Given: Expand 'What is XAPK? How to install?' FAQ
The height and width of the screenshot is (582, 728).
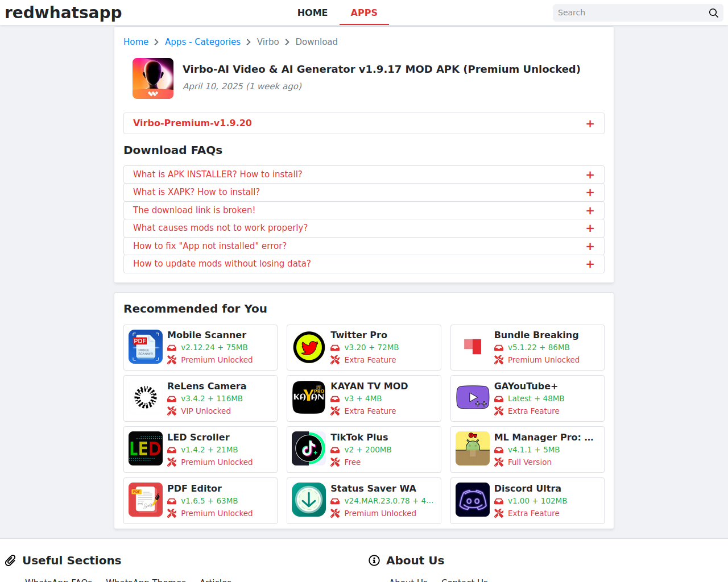Looking at the screenshot, I should [364, 192].
